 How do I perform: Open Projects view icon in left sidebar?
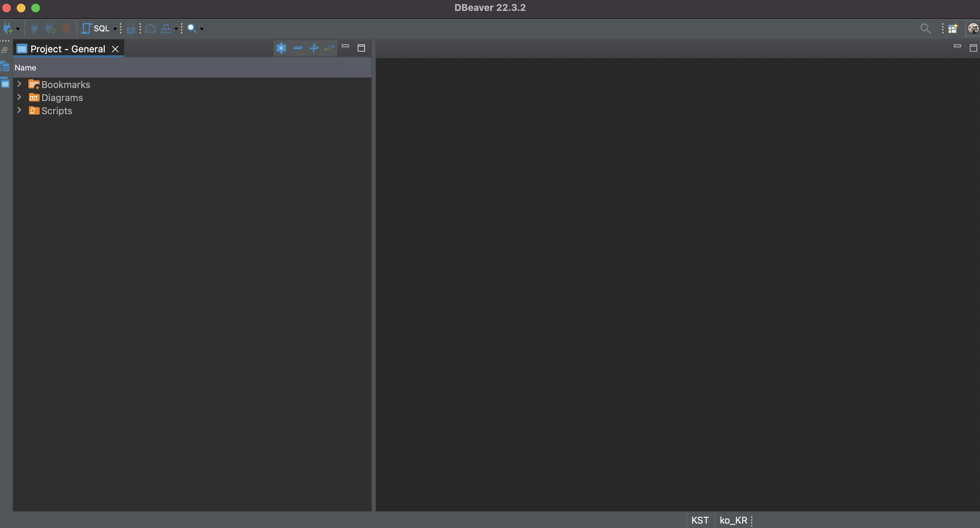[x=5, y=83]
